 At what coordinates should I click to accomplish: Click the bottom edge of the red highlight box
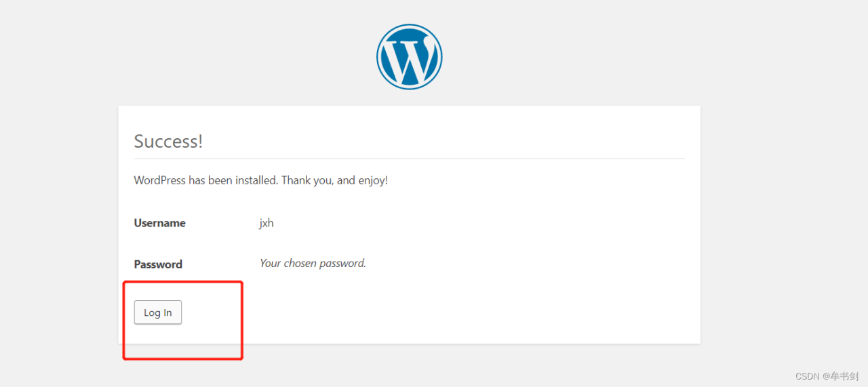(x=183, y=358)
